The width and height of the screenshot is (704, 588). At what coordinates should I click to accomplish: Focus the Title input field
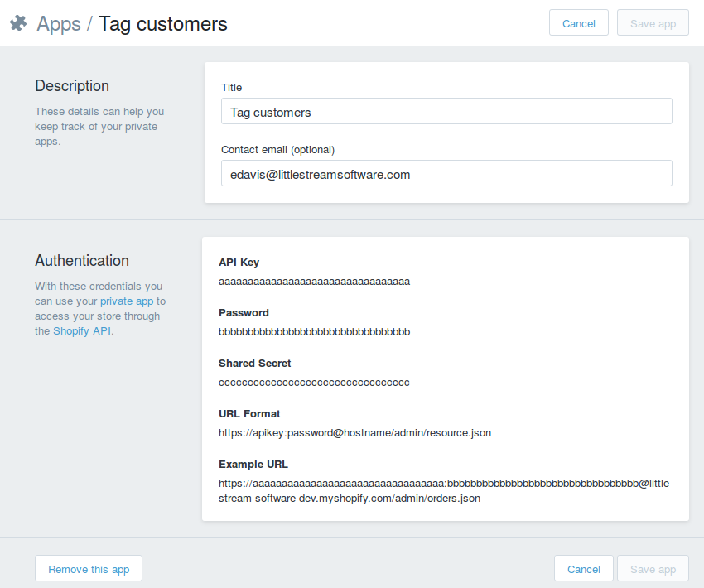[446, 111]
